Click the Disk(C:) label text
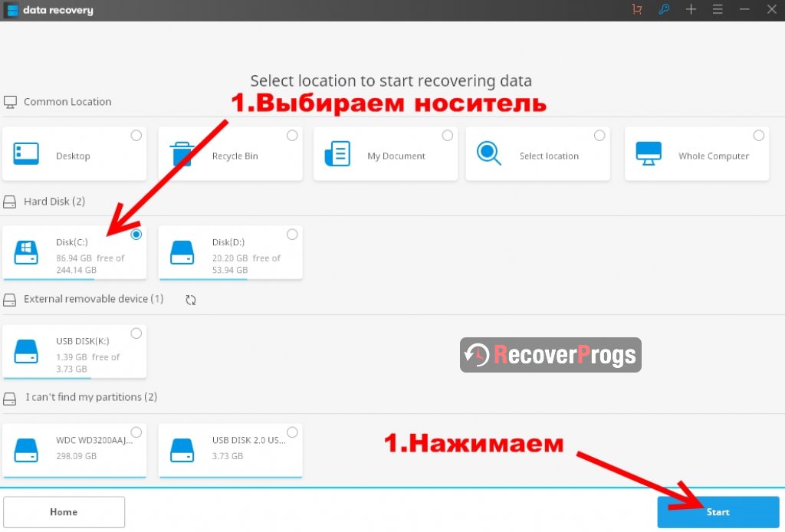 (72, 242)
